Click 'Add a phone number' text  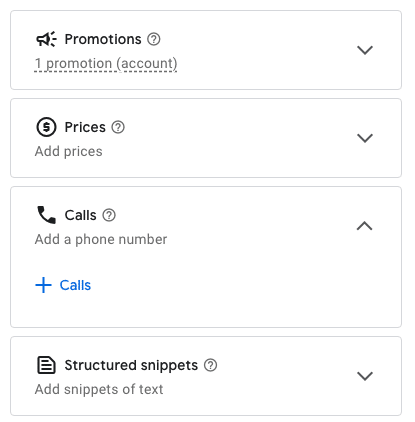(101, 239)
